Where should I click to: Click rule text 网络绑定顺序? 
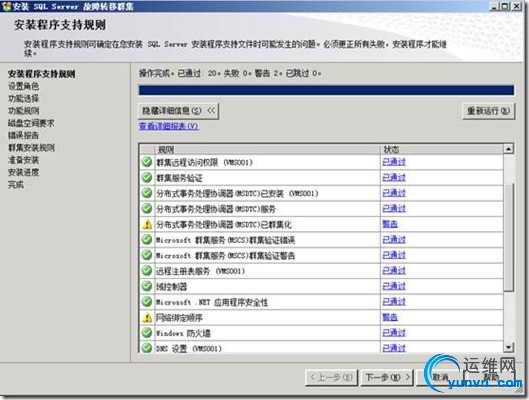(179, 317)
